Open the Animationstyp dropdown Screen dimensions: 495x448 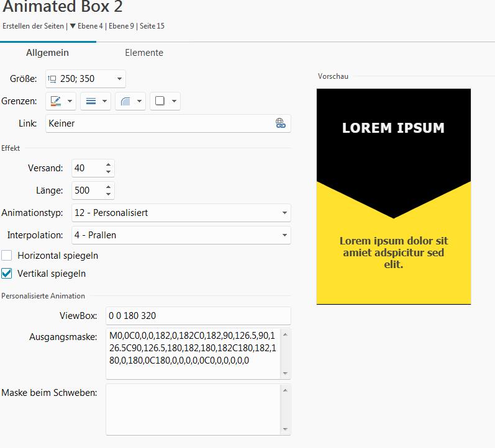(x=181, y=213)
